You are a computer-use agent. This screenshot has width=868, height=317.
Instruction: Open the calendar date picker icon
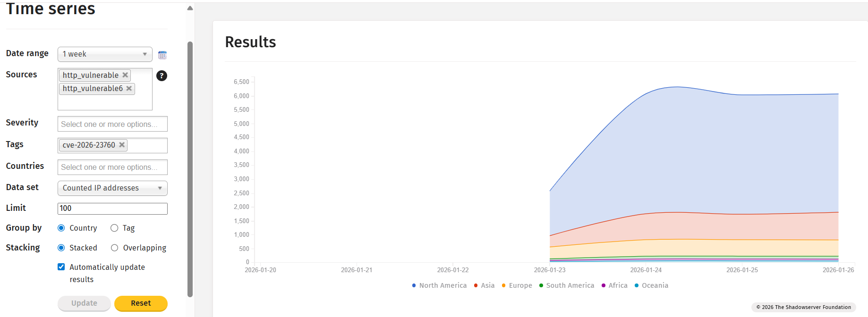pyautogui.click(x=162, y=55)
